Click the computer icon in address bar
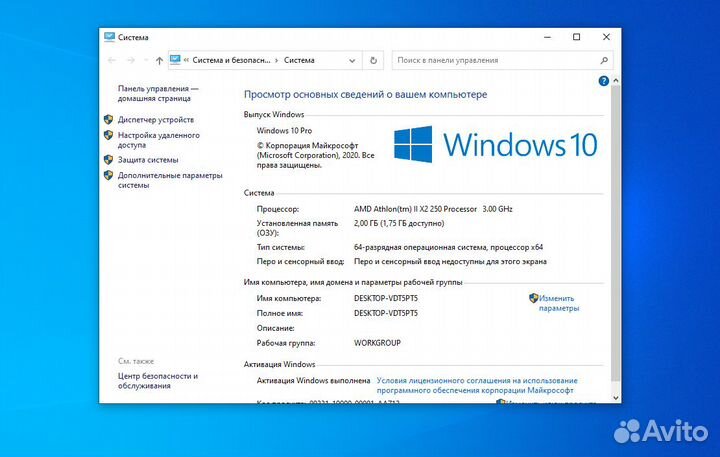720x457 pixels. pyautogui.click(x=176, y=60)
